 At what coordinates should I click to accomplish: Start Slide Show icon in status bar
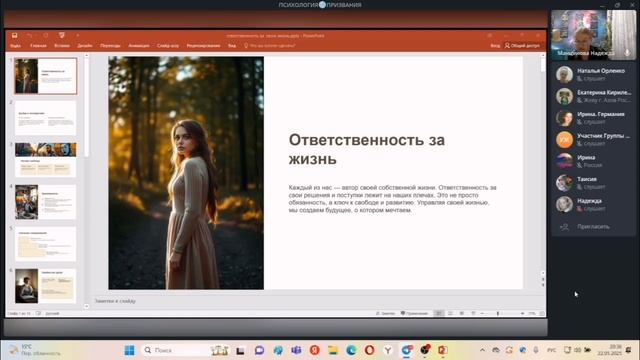tap(473, 313)
